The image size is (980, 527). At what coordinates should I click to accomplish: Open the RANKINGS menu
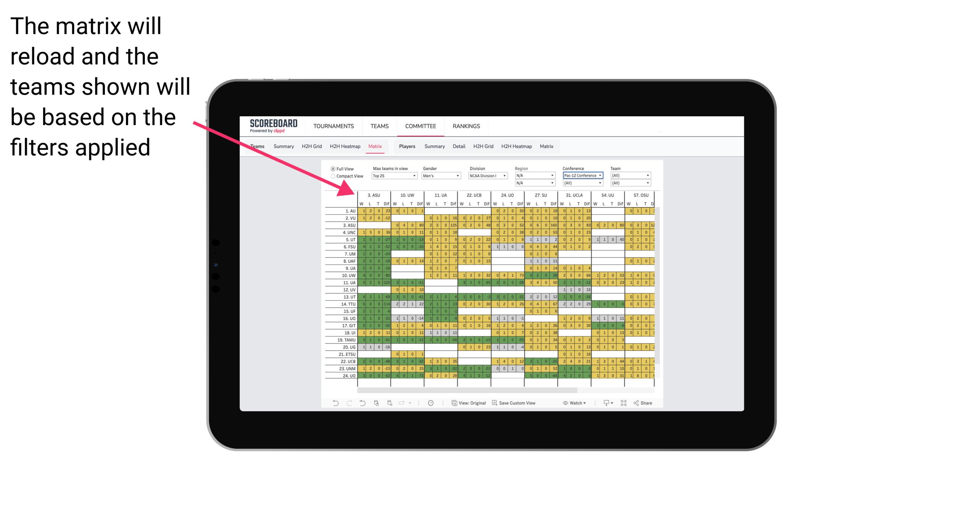[x=466, y=126]
